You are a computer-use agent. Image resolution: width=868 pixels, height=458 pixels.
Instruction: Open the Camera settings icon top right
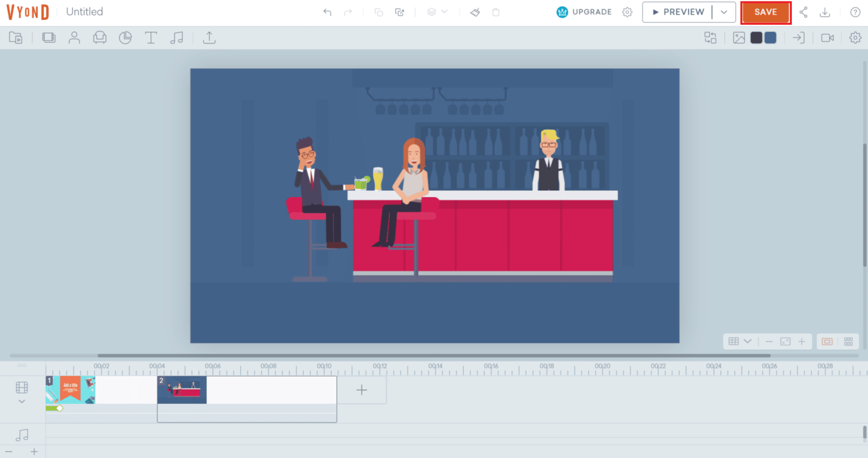coord(828,37)
